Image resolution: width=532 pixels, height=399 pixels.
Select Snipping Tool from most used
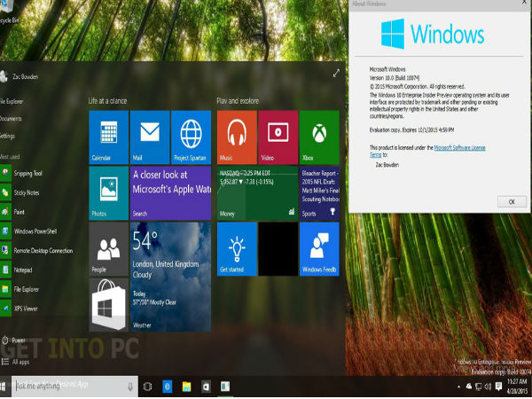30,174
